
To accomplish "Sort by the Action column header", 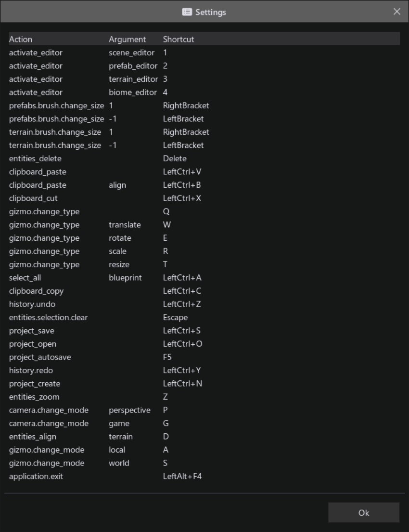I will pyautogui.click(x=21, y=39).
